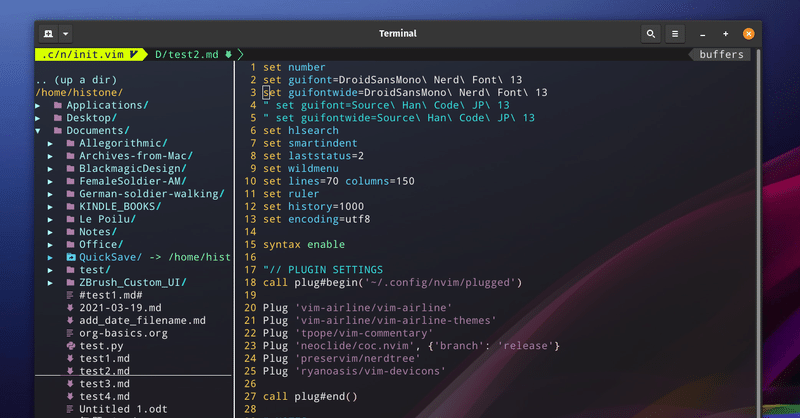Click the buffers label in tabline

tap(721, 54)
